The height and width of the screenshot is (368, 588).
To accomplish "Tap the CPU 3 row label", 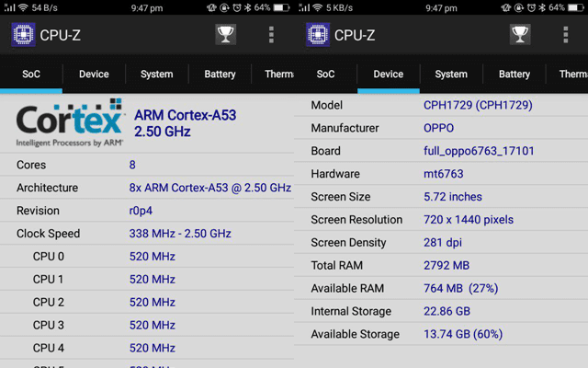I will pos(49,325).
